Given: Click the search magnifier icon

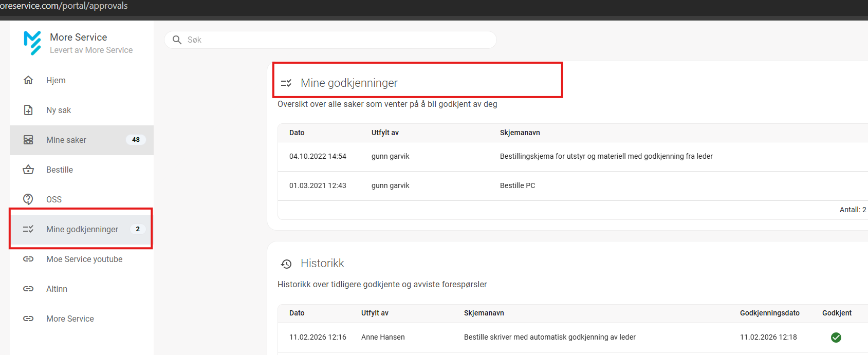Looking at the screenshot, I should pyautogui.click(x=177, y=40).
